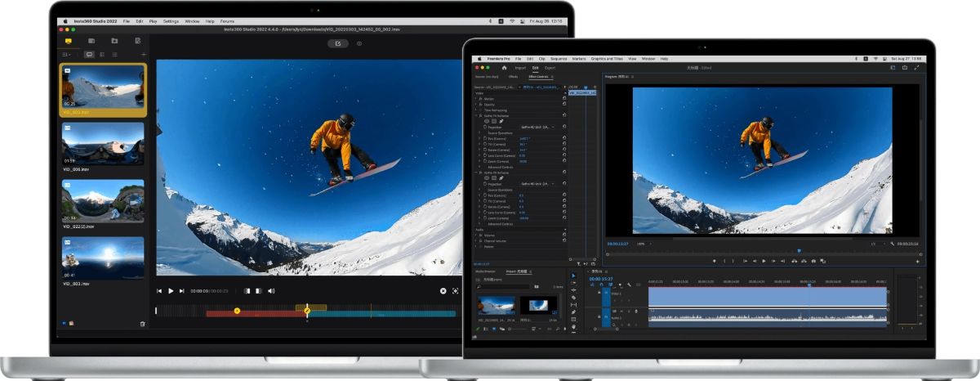
Task: Open the zoom level dropdown under Program monitor
Action: point(644,244)
